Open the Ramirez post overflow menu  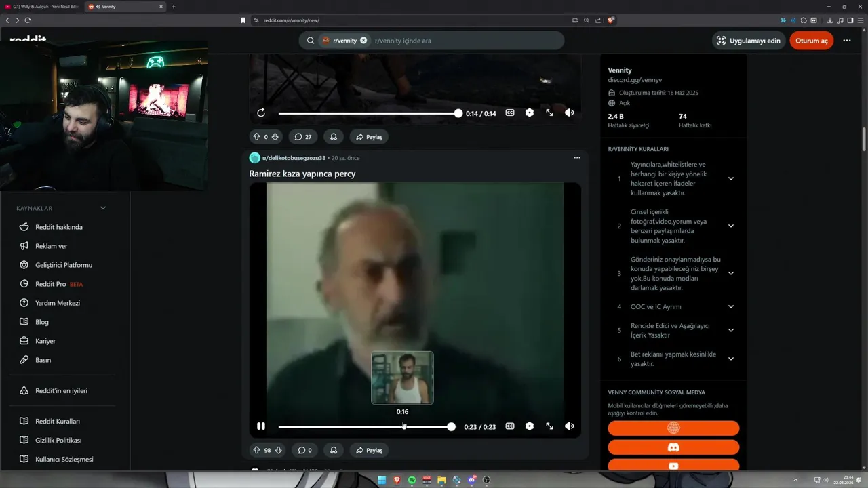coord(577,158)
